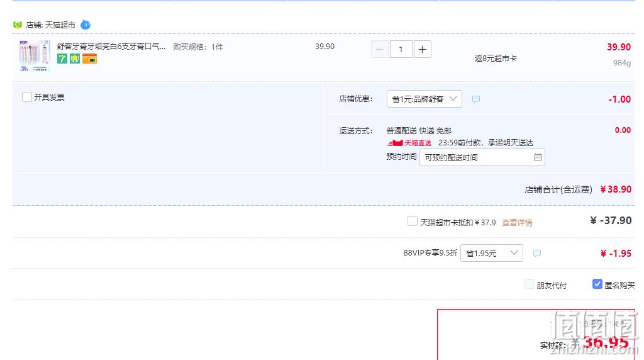The height and width of the screenshot is (360, 644).
Task: Open the product title link for 舒客 toothpaste
Action: point(111,47)
